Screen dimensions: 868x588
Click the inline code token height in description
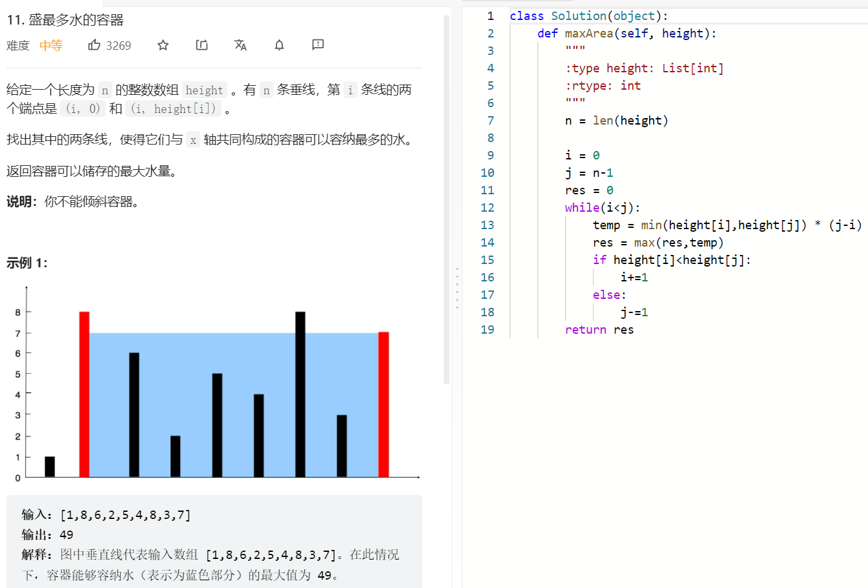point(204,90)
